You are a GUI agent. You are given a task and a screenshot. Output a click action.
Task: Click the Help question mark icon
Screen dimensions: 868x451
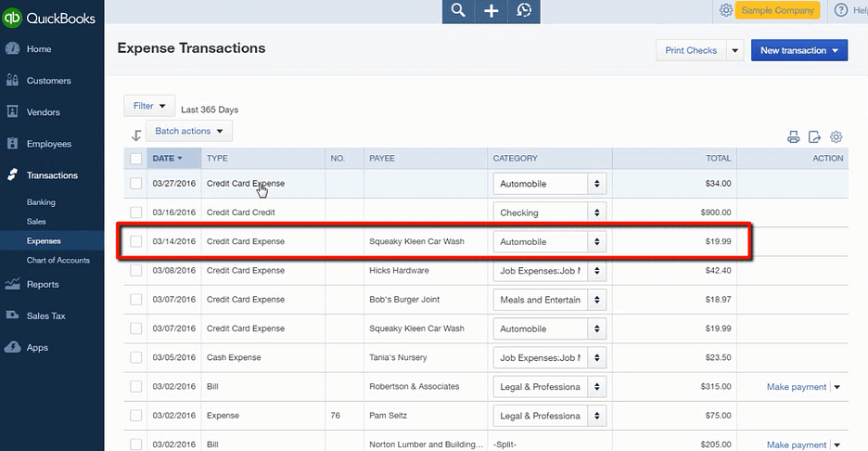pos(841,10)
